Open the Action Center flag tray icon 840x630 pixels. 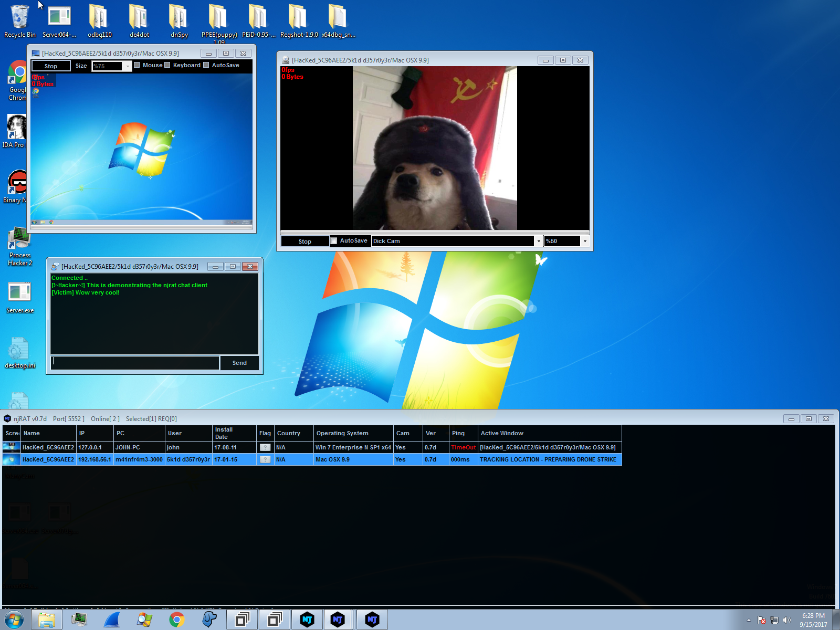click(x=762, y=620)
